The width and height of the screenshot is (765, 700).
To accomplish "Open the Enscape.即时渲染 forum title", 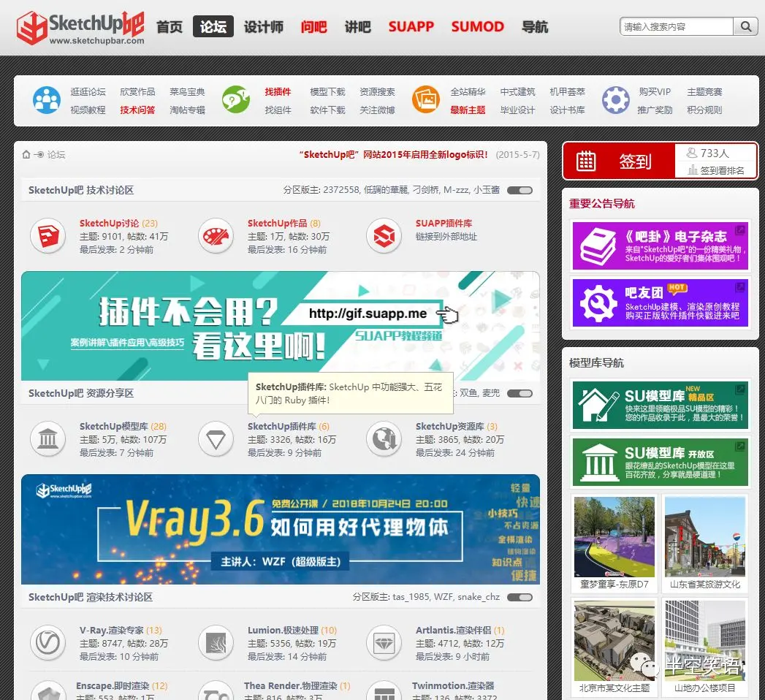I will 113,686.
